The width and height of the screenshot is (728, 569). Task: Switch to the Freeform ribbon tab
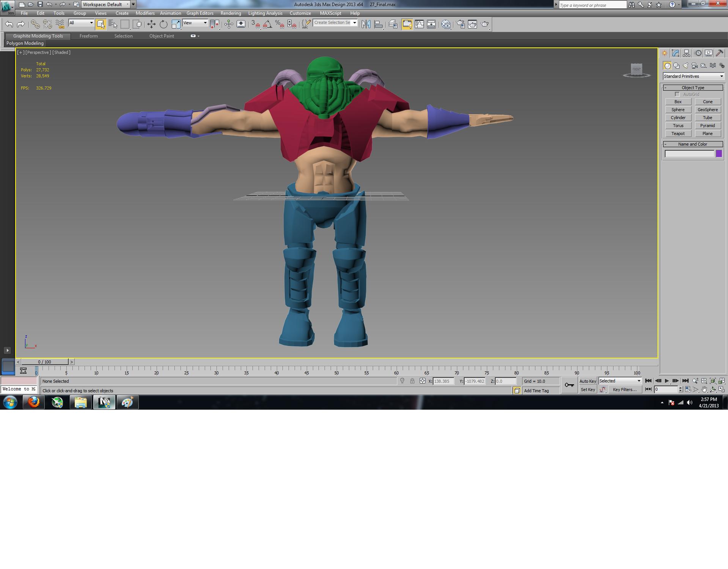[88, 36]
